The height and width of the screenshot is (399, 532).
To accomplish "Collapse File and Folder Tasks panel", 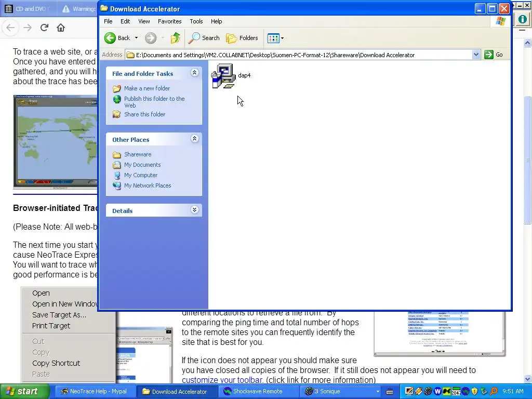I will [x=194, y=73].
